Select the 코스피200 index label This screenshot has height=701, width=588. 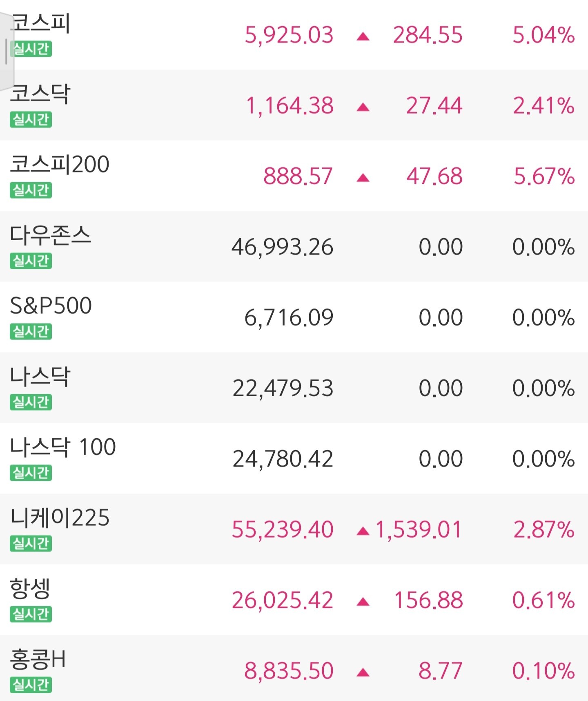[60, 164]
